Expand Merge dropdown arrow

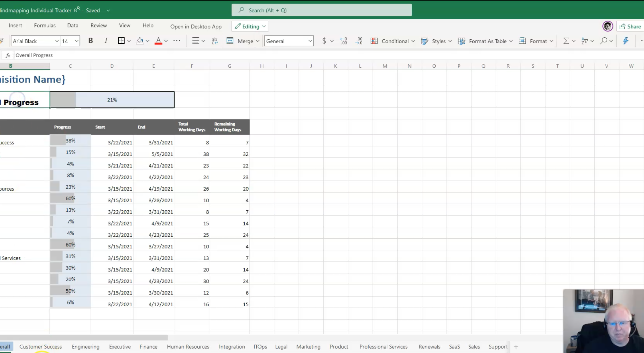click(257, 41)
